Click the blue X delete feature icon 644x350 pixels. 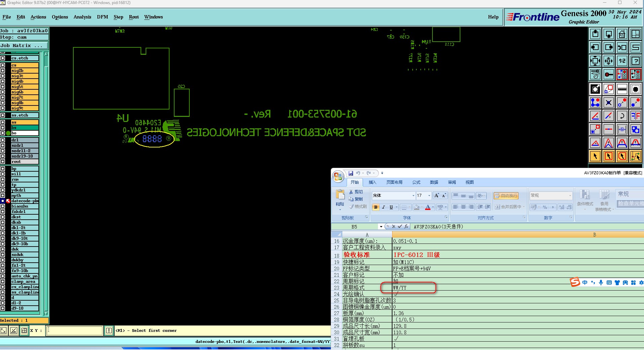[609, 102]
